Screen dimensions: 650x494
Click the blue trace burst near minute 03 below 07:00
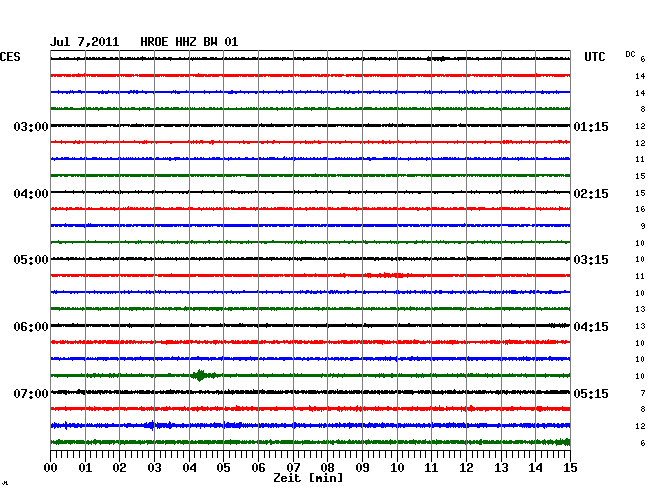(155, 425)
